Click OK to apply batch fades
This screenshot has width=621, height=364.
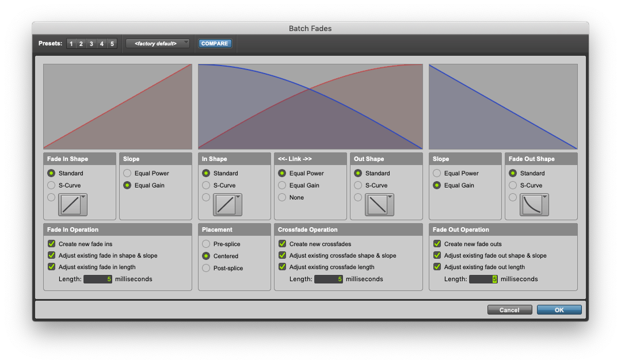pyautogui.click(x=559, y=310)
